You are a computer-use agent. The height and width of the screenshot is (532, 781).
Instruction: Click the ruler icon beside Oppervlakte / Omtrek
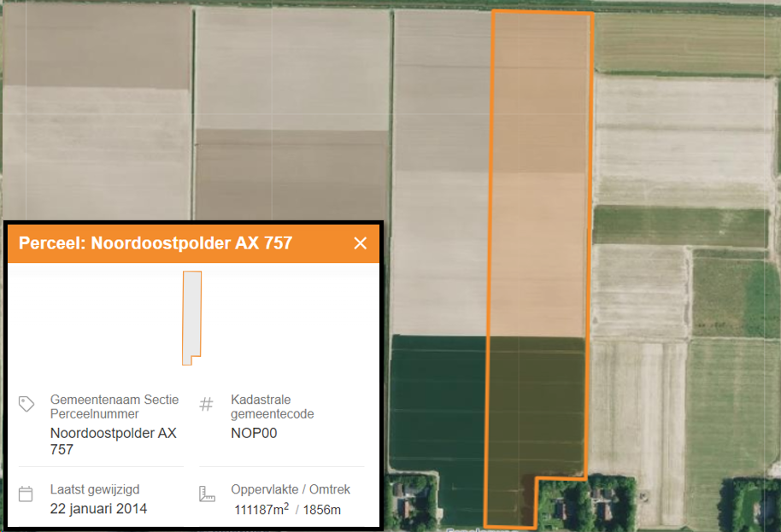pyautogui.click(x=207, y=494)
